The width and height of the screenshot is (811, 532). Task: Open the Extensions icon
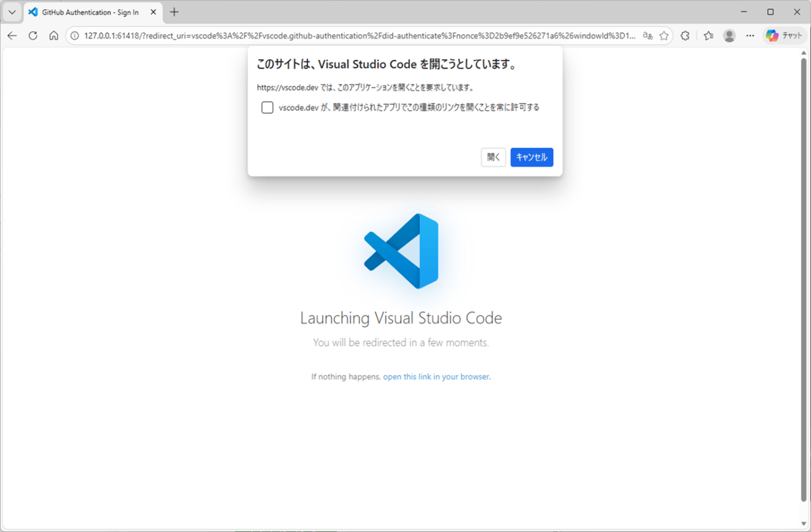coord(684,36)
